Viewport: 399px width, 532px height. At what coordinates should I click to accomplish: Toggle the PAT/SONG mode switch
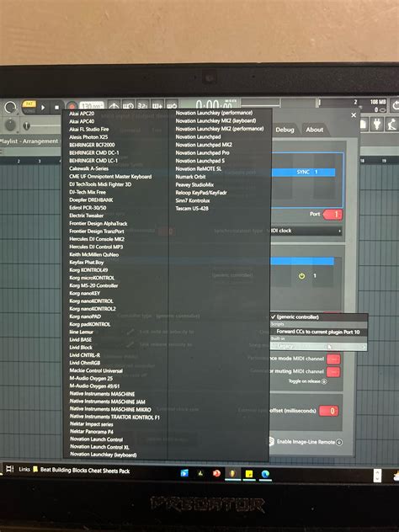pyautogui.click(x=29, y=107)
